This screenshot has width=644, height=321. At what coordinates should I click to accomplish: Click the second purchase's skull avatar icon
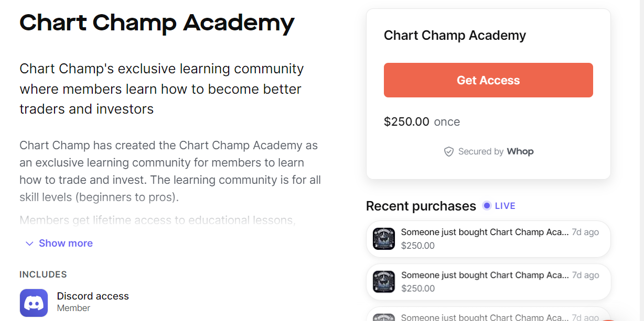pyautogui.click(x=384, y=282)
